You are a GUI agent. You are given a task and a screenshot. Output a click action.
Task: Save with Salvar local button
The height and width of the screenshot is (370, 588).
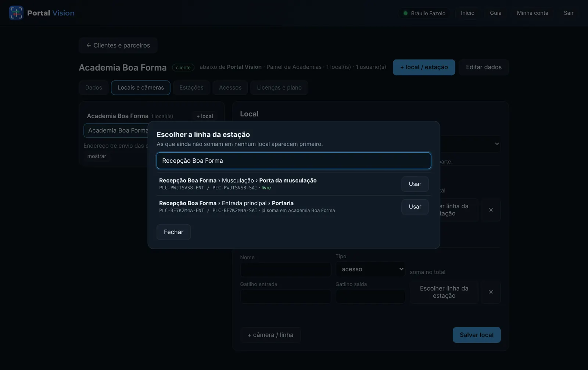coord(477,335)
